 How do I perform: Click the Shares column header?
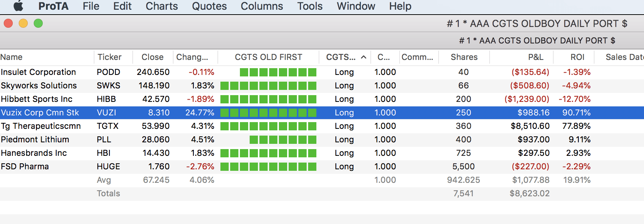coord(464,57)
